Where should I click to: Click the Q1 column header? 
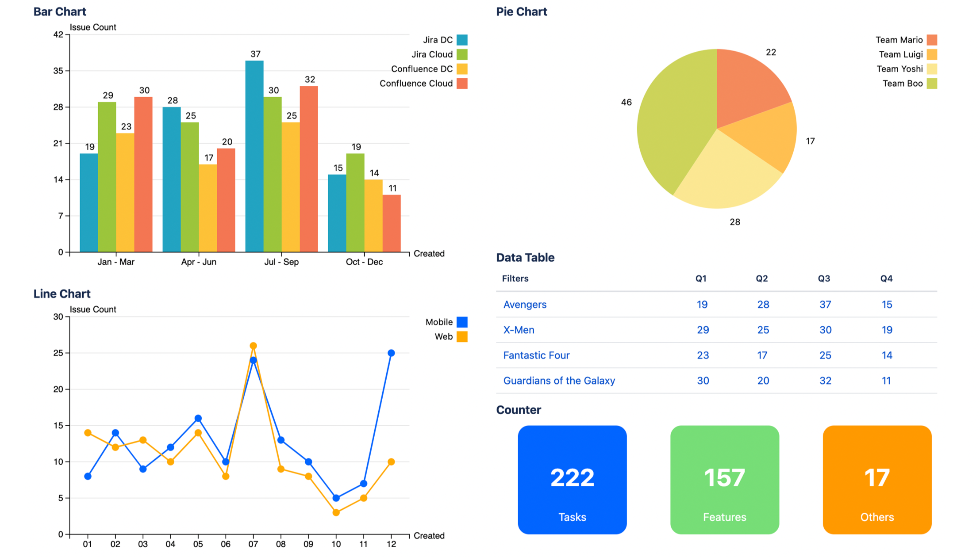(x=701, y=278)
